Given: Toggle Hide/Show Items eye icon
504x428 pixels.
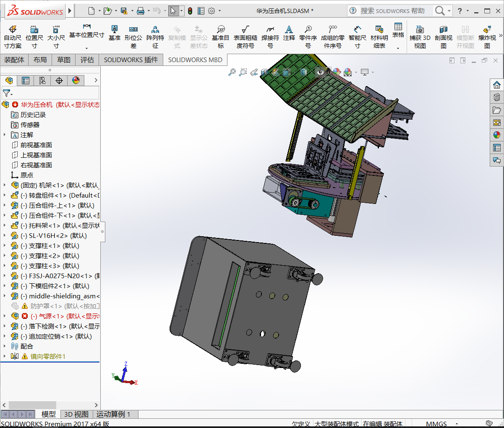Looking at the screenshot, I should tap(321, 72).
